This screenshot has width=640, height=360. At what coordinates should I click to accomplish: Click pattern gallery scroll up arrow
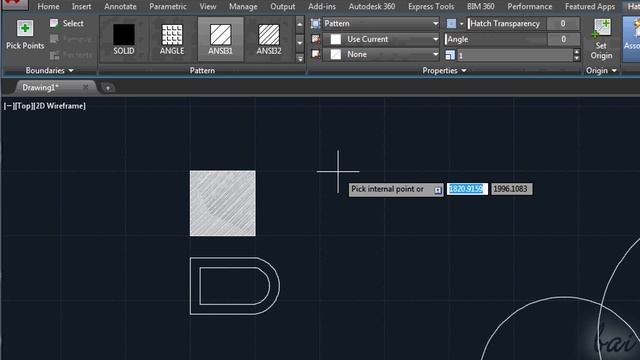[x=300, y=24]
